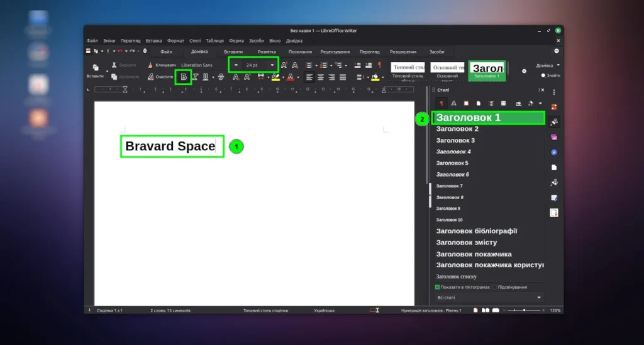Screen dimensions: 644x345
Task: Click Очистити clear formatting
Action: coord(160,77)
